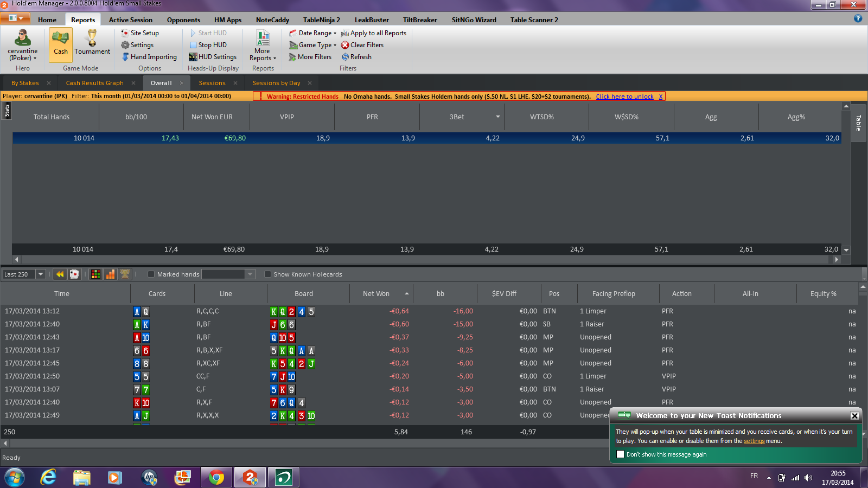Open the Active Session tab

click(130, 20)
